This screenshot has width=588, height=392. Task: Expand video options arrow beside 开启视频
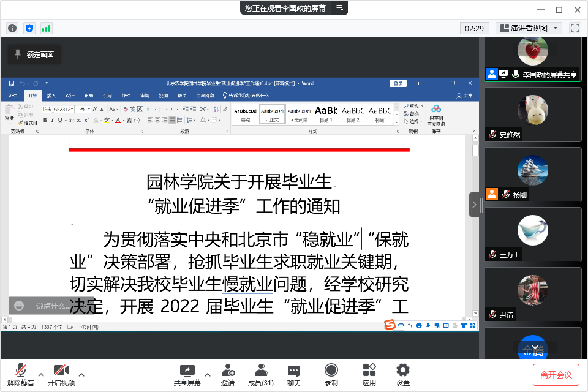(81, 374)
